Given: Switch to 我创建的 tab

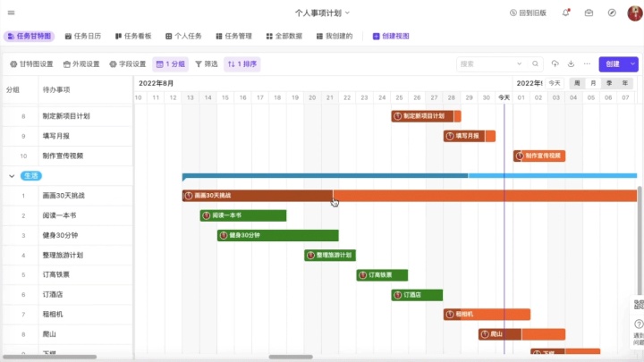Looking at the screenshot, I should (x=335, y=36).
